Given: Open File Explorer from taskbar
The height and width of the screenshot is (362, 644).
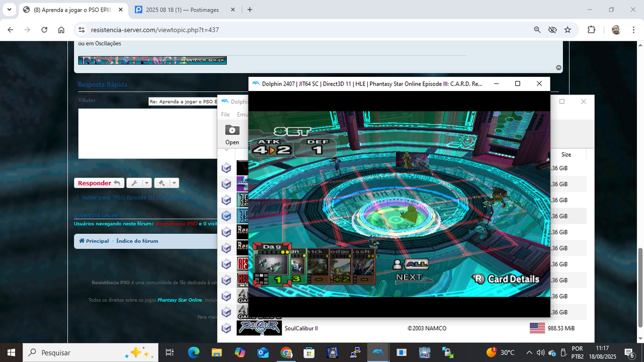Looking at the screenshot, I should coord(216,352).
